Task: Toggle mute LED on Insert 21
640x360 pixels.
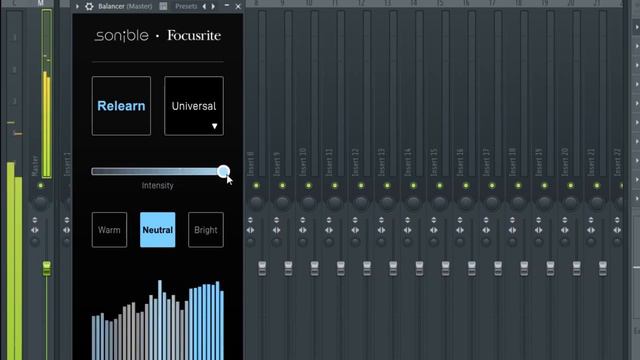Action: 597,186
